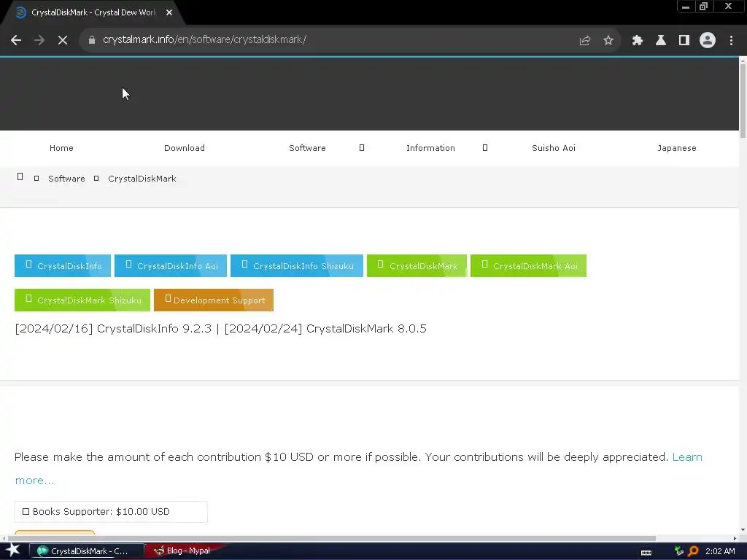
Task: Expand the Software submenu arrow
Action: coord(362,148)
